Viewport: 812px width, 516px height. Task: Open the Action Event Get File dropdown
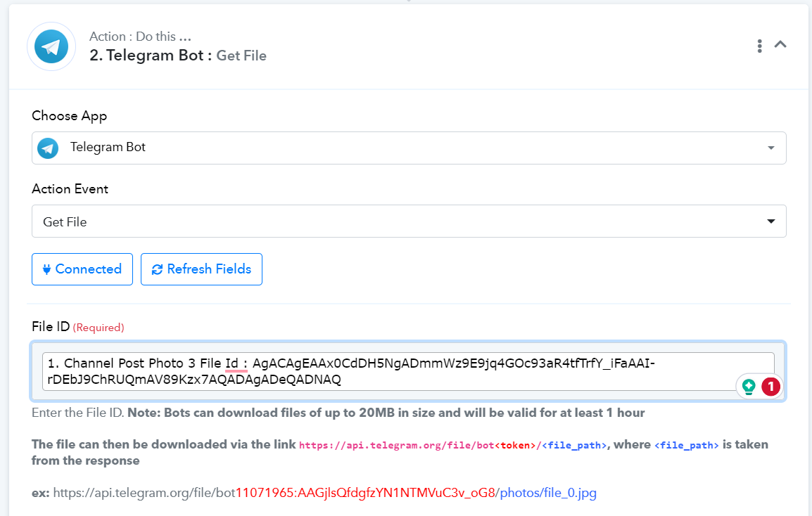pyautogui.click(x=409, y=221)
